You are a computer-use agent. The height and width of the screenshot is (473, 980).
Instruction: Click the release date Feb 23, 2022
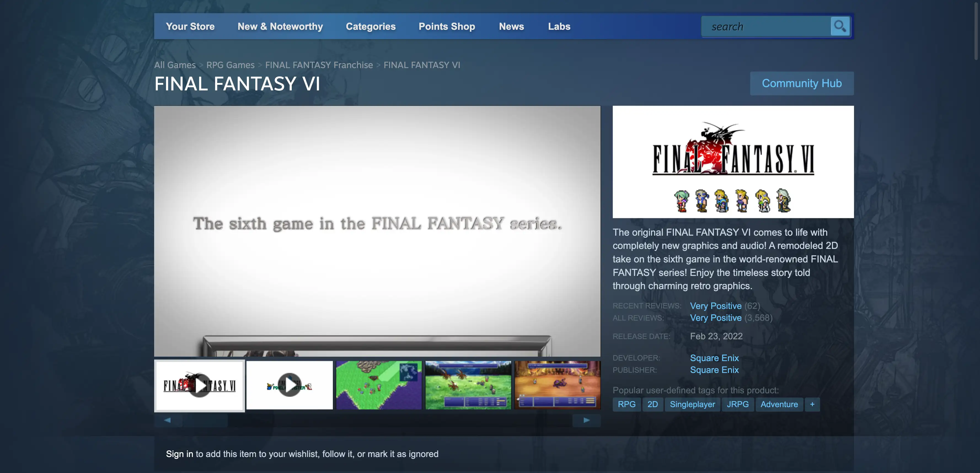[716, 336]
